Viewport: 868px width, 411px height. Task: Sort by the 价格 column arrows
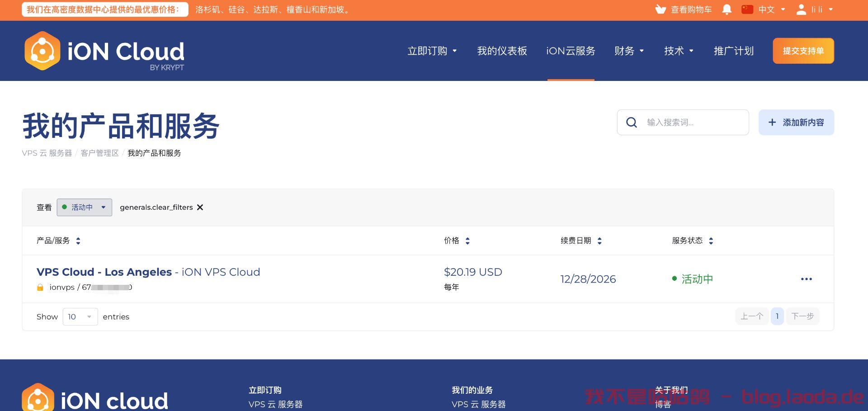[x=467, y=241]
